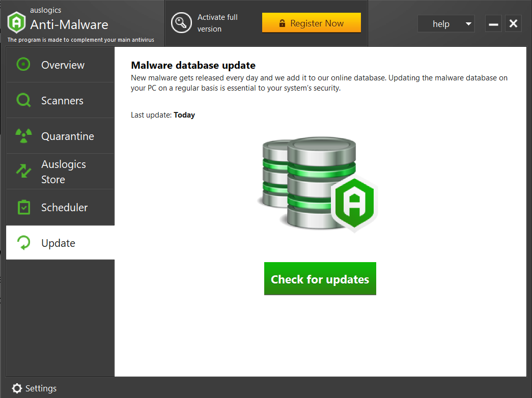This screenshot has height=398, width=532.
Task: Open the help dropdown
Action: pyautogui.click(x=446, y=23)
